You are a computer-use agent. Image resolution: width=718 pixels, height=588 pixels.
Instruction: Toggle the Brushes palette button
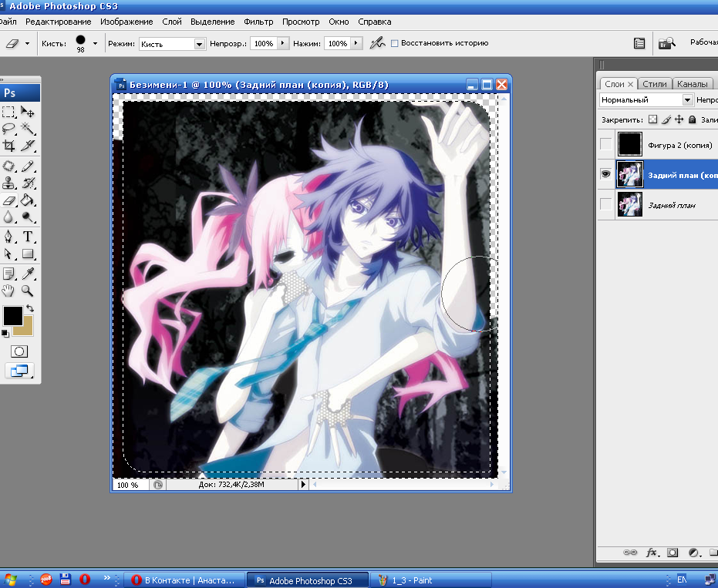[639, 43]
